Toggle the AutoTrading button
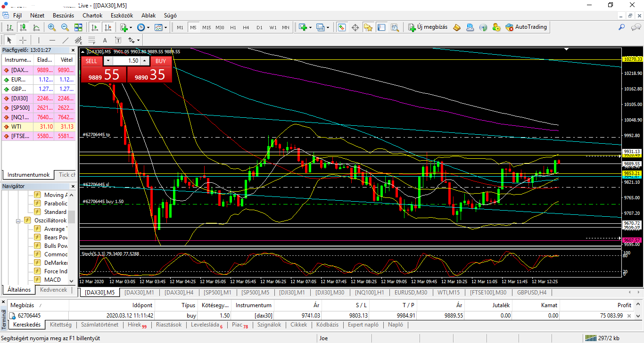The image size is (644, 343). pyautogui.click(x=526, y=27)
